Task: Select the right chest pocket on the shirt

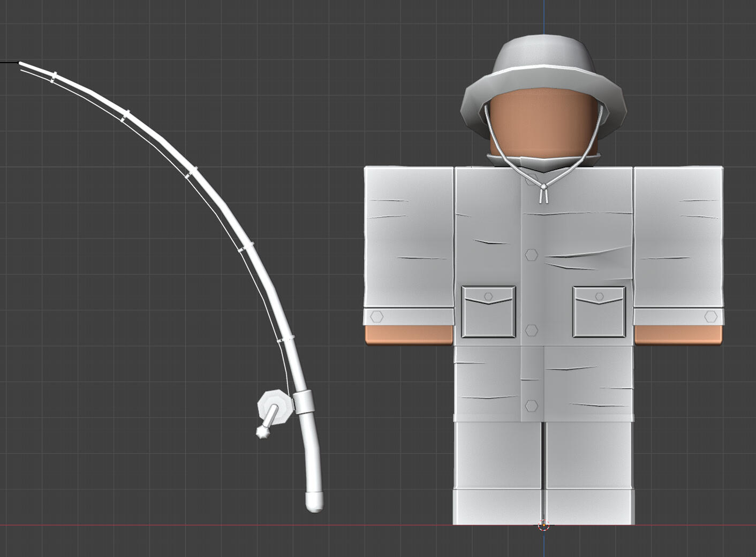Action: pos(599,313)
